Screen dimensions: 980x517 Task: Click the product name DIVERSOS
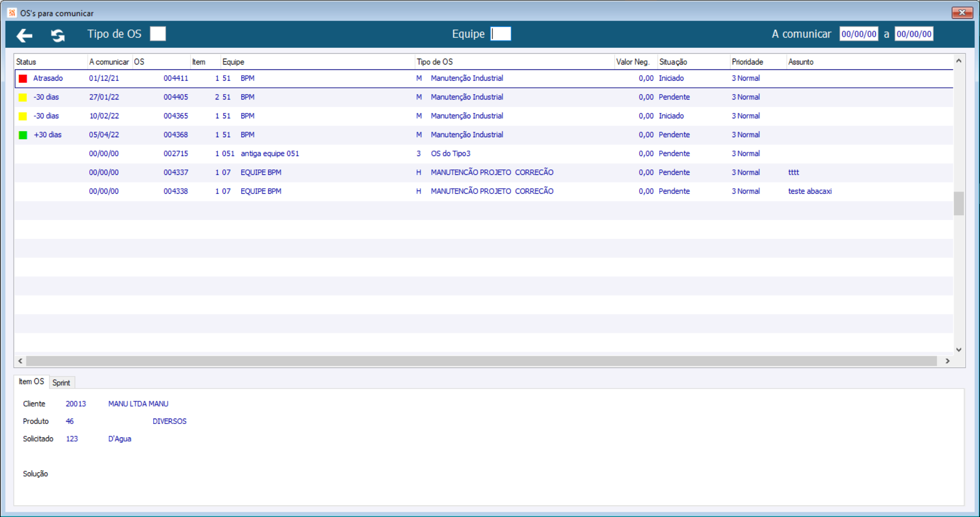tap(169, 422)
